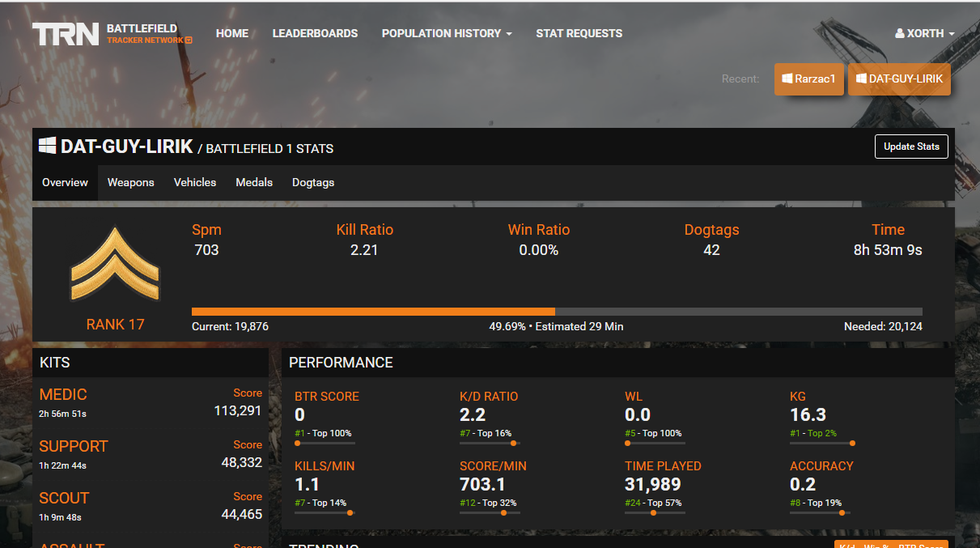Click the BTR Score percentile slider
The height and width of the screenshot is (548, 980).
point(325,443)
